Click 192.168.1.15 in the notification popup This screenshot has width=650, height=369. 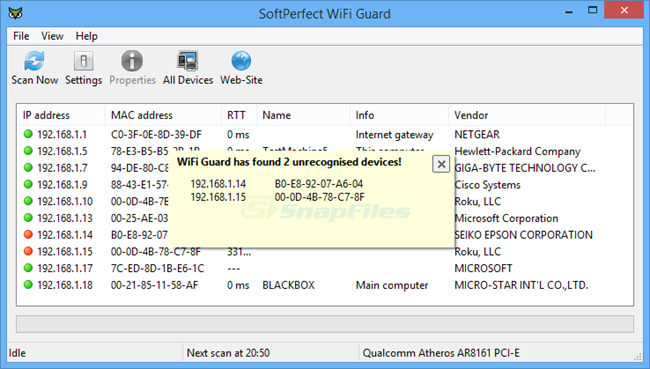coord(218,197)
